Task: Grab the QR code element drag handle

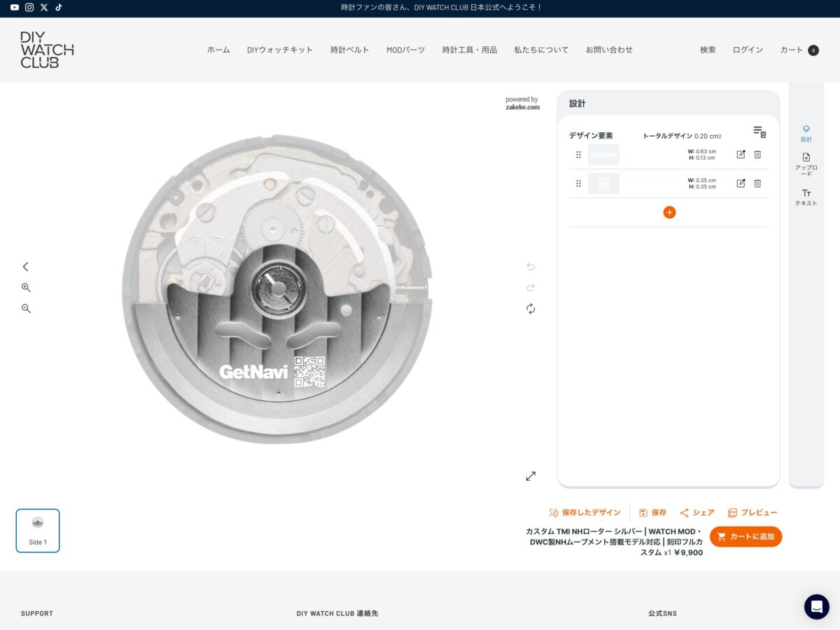Action: click(578, 183)
